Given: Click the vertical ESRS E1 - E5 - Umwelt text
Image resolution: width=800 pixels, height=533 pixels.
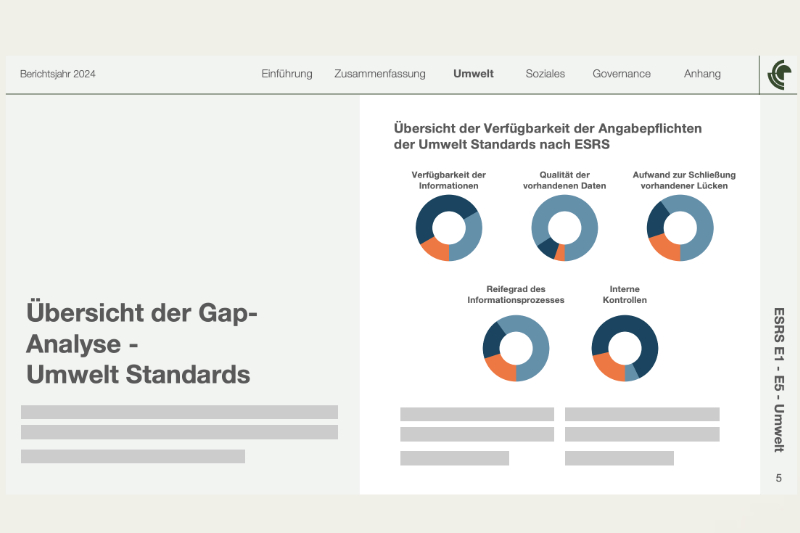Looking at the screenshot, I should 779,379.
